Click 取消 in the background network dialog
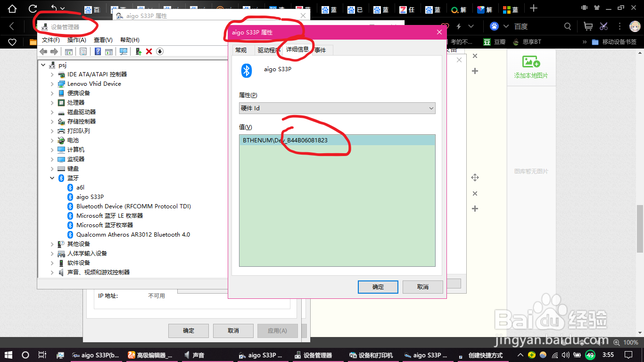This screenshot has height=362, width=644. pyautogui.click(x=233, y=330)
